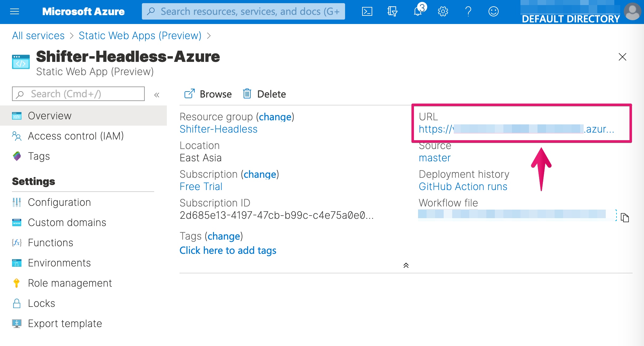Collapse the left resource menu
Screen dimensions: 644x346
[157, 94]
